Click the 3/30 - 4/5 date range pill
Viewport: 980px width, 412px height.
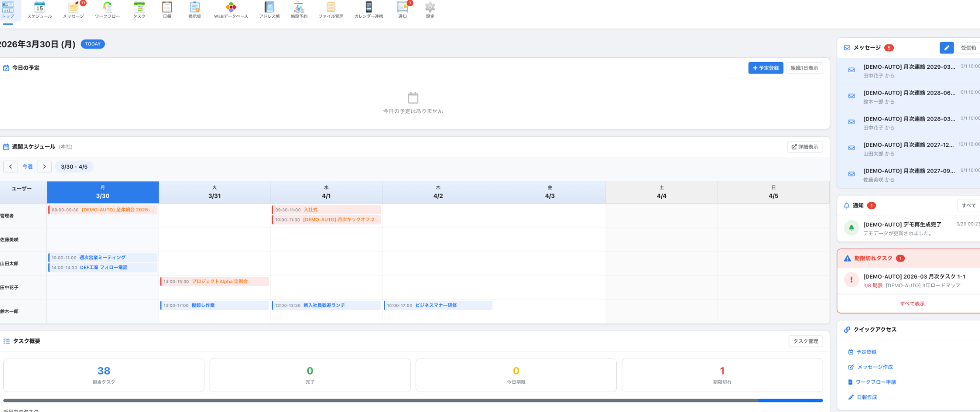[74, 167]
